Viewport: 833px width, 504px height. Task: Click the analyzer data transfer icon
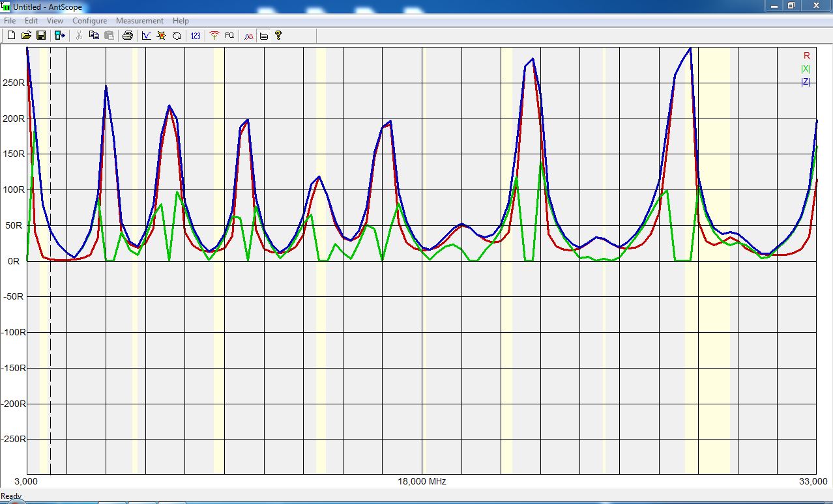(60, 35)
